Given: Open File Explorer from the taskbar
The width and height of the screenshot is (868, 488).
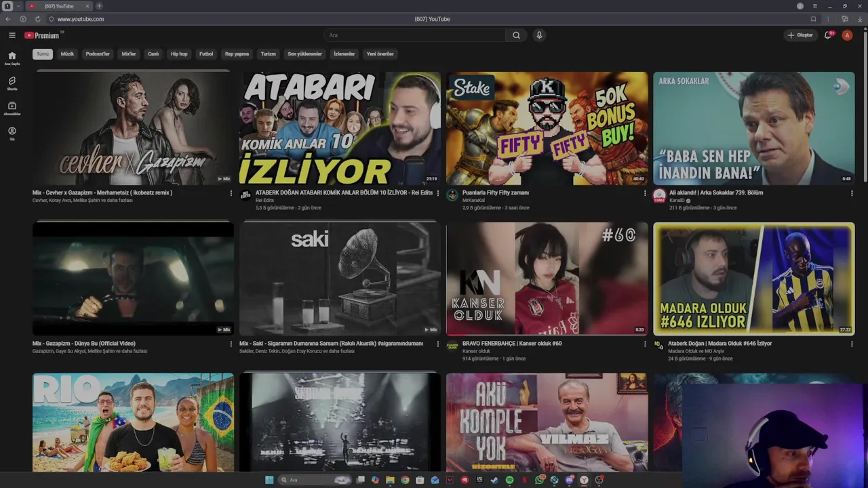Looking at the screenshot, I should click(x=390, y=480).
